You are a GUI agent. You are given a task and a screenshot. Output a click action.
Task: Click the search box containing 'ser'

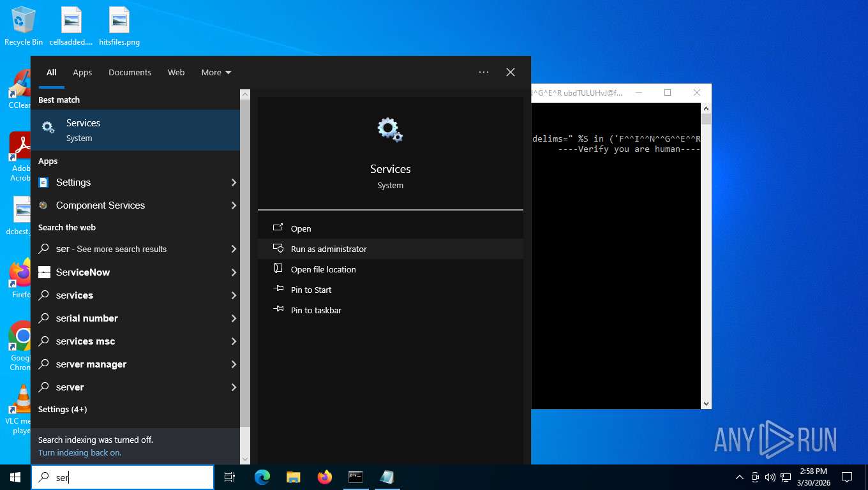click(123, 477)
